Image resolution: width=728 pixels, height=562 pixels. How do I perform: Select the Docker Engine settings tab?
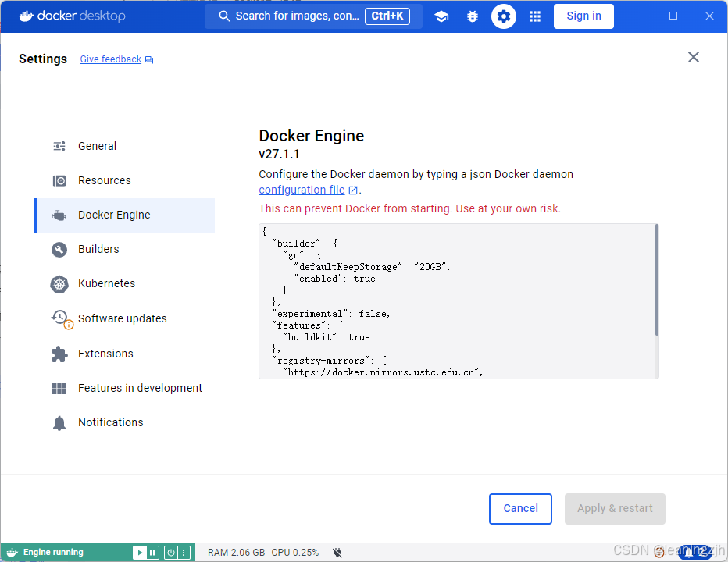[124, 215]
